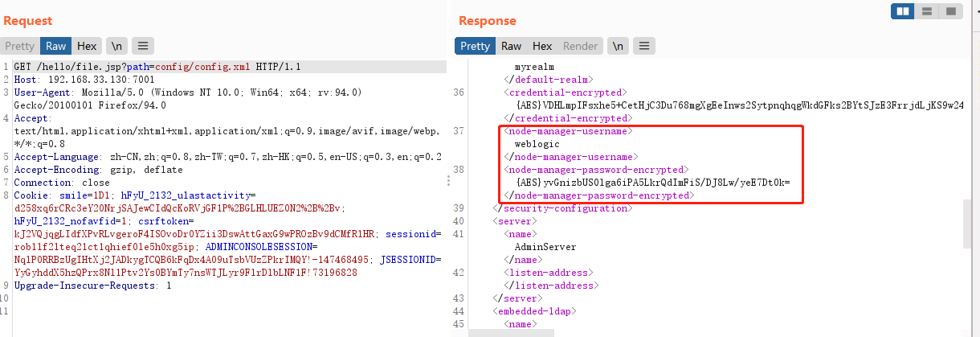The height and width of the screenshot is (337, 980).
Task: Open Request panel hamburger options menu
Action: (x=142, y=46)
